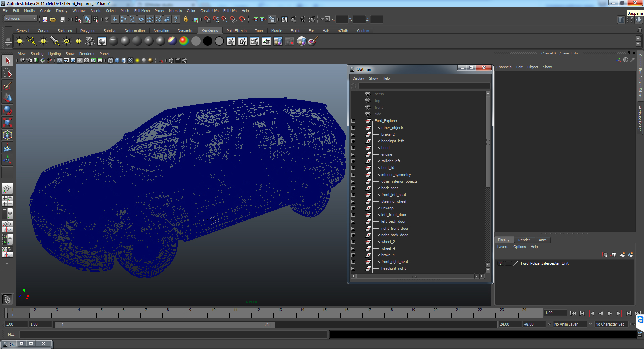Open Render tab in Layer Editor

[x=524, y=240]
